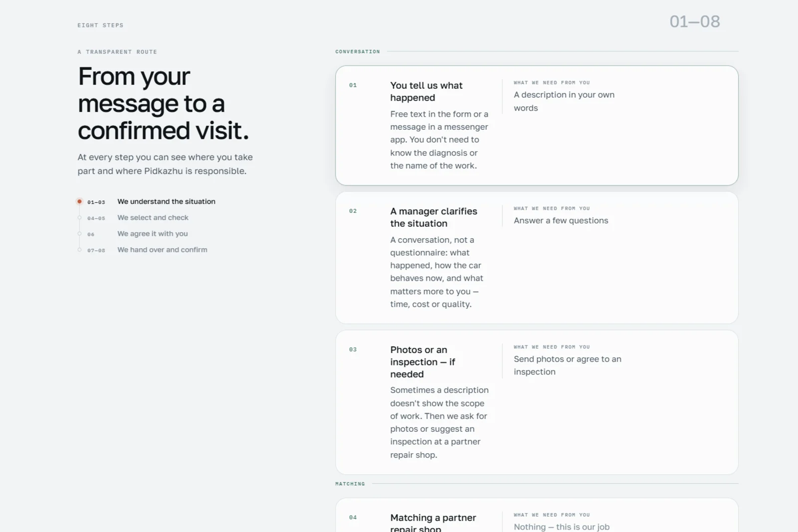Click the "01—08" step counter

coord(695,21)
